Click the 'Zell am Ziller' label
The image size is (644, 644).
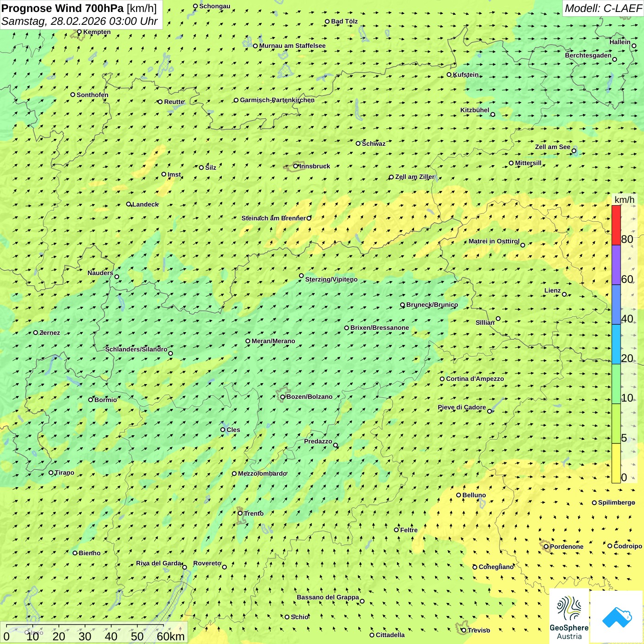tap(415, 177)
